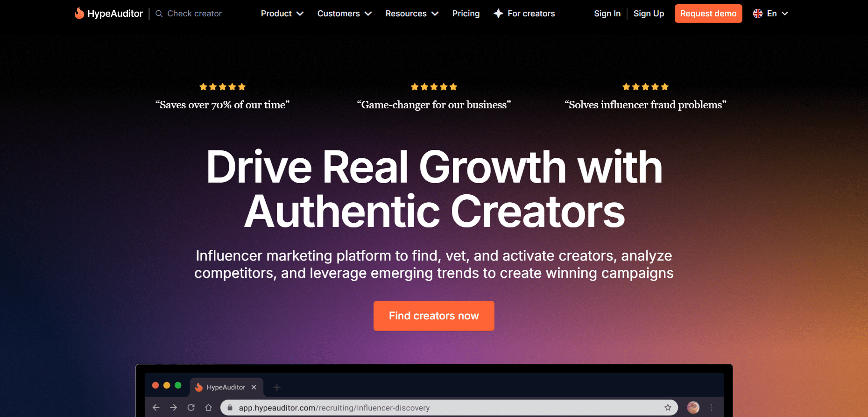Click the bookmark star in address bar
868x417 pixels.
(668, 408)
